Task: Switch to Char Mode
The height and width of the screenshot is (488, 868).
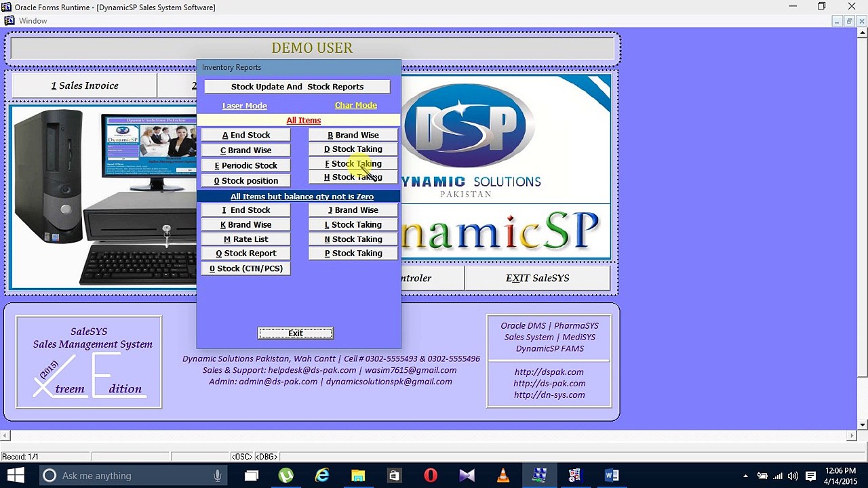Action: 356,105
